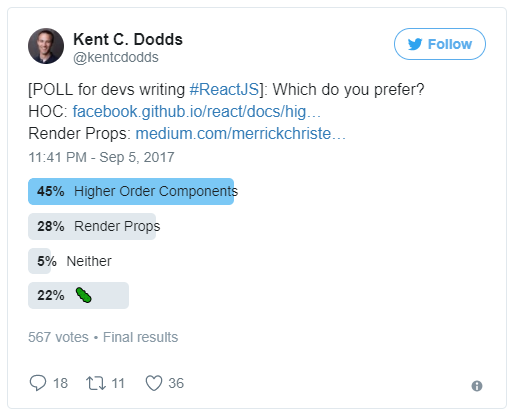The width and height of the screenshot is (515, 417).
Task: Open the tweet info circle icon
Action: [477, 386]
